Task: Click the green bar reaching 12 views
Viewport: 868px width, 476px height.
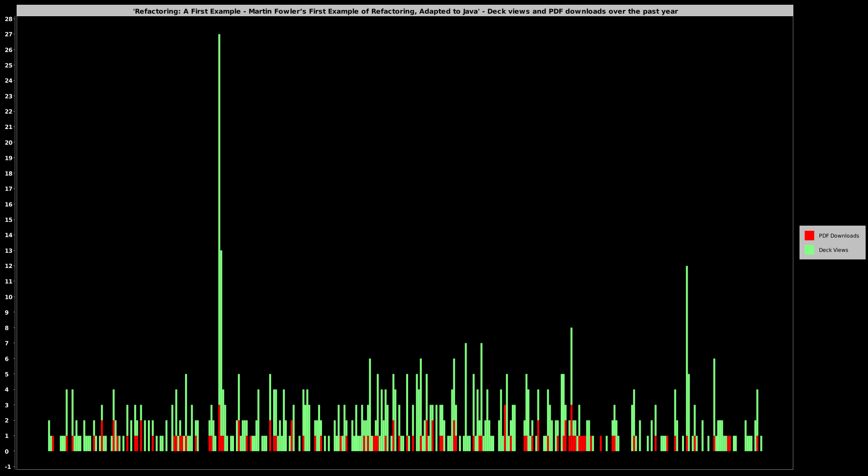Action: 687,351
